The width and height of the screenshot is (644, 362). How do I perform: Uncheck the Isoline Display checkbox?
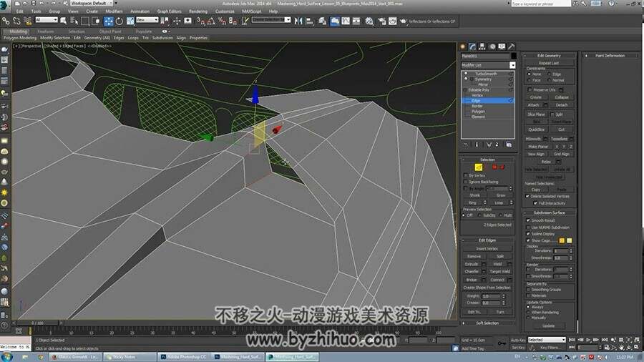pos(528,233)
